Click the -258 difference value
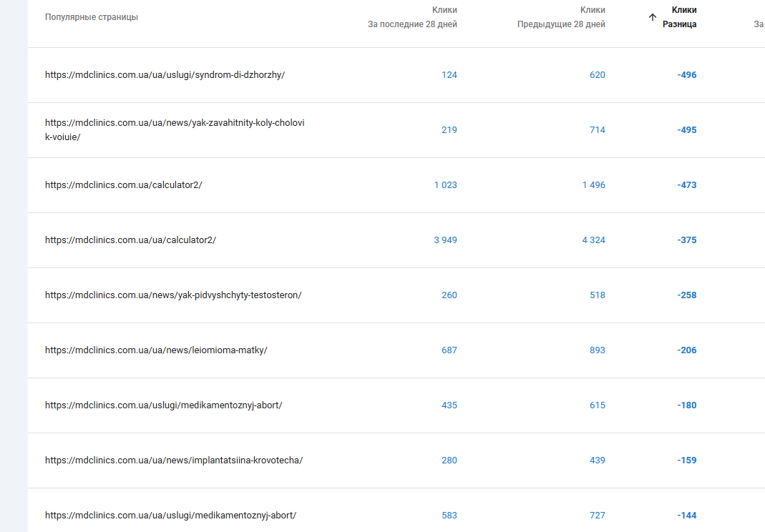Image resolution: width=765 pixels, height=532 pixels. point(686,295)
